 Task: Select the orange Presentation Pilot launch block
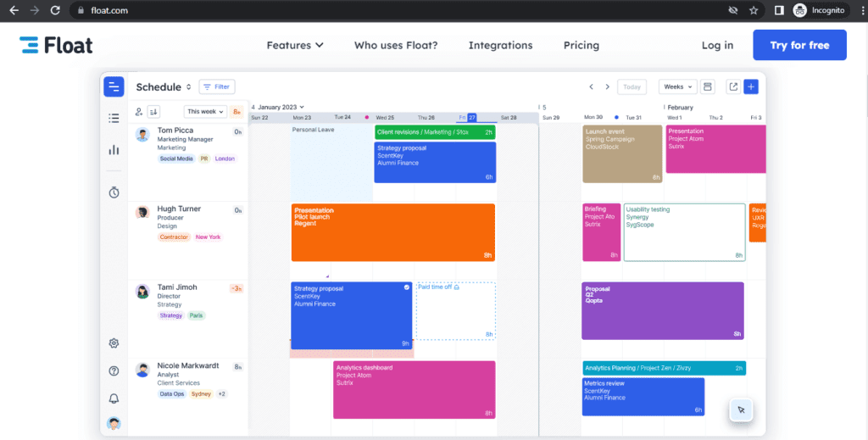coord(393,232)
